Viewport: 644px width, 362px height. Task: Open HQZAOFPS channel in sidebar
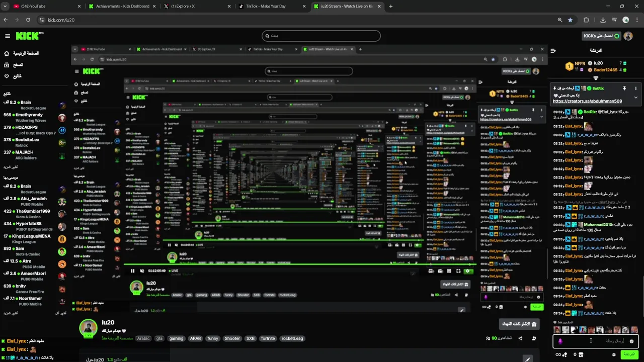tap(35, 130)
